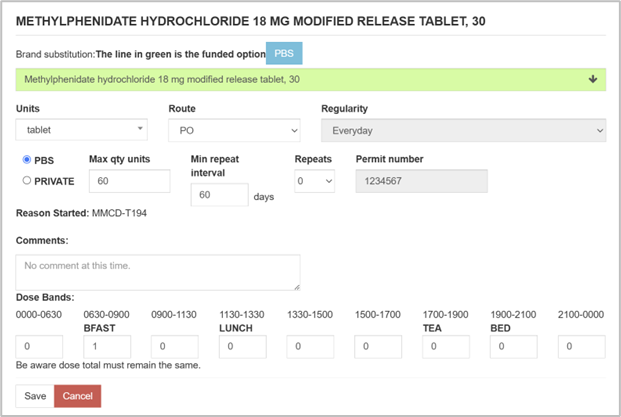Click the Permit number field
The width and height of the screenshot is (621, 417).
[x=421, y=181]
